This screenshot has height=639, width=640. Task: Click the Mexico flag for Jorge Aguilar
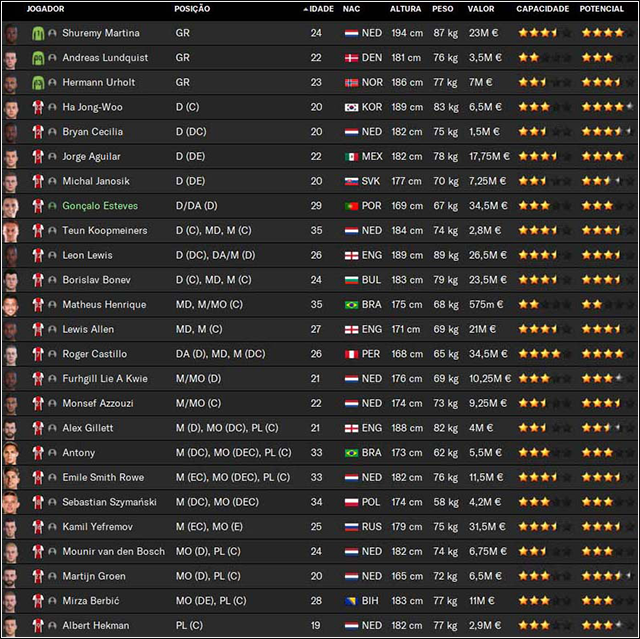tap(351, 157)
